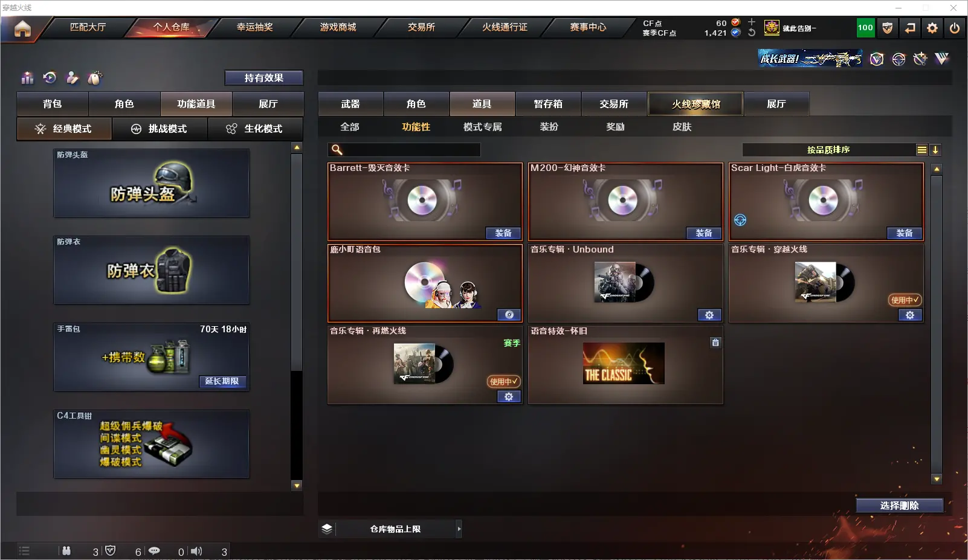This screenshot has height=560, width=968.
Task: Click the 持有效果 button
Action: tap(264, 78)
